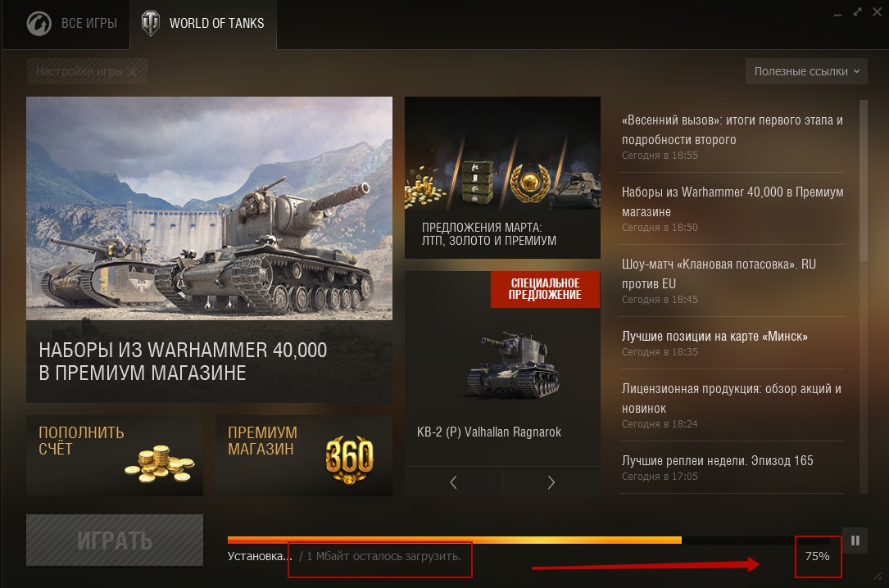Image resolution: width=889 pixels, height=588 pixels.
Task: Open the Пополнить счёт tile
Action: (115, 456)
